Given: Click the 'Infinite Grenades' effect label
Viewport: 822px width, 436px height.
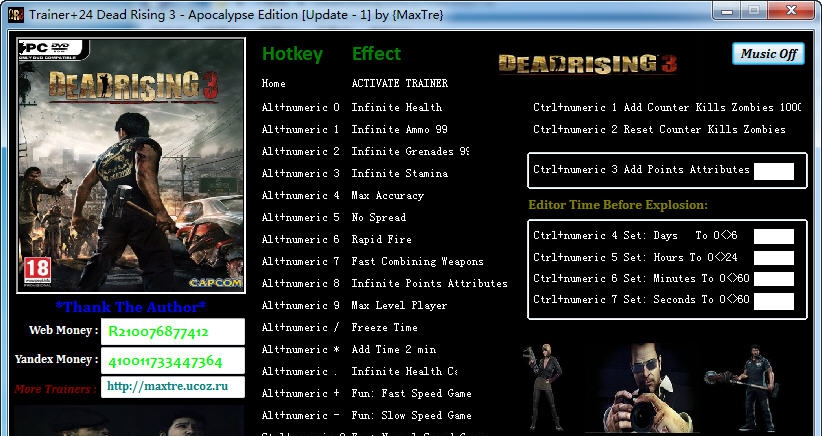Looking at the screenshot, I should (410, 151).
